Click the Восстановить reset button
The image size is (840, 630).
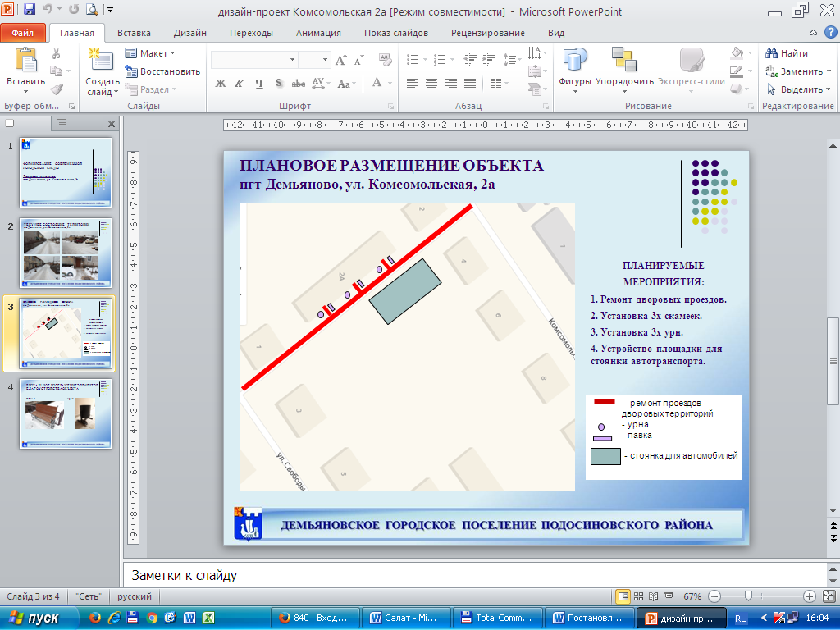(163, 71)
